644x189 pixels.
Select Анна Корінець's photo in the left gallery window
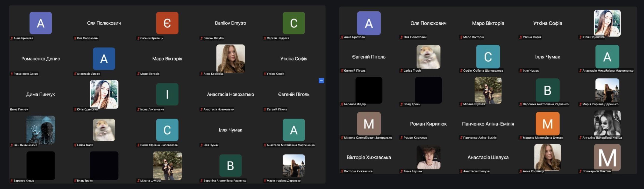click(230, 58)
